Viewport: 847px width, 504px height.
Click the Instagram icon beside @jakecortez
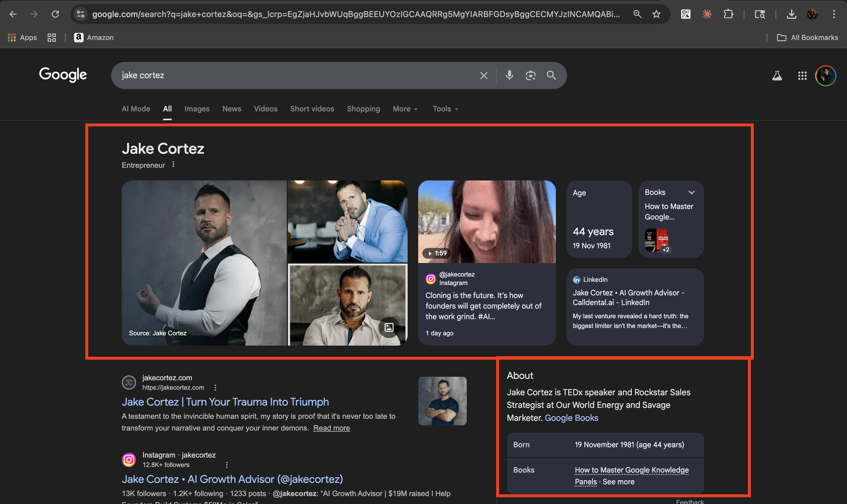pos(431,279)
